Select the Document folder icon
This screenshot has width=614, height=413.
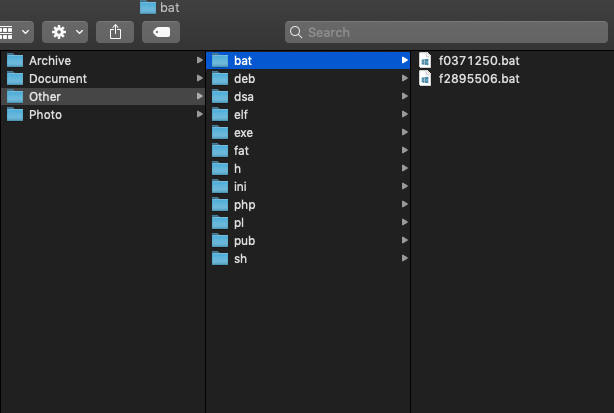tap(15, 78)
